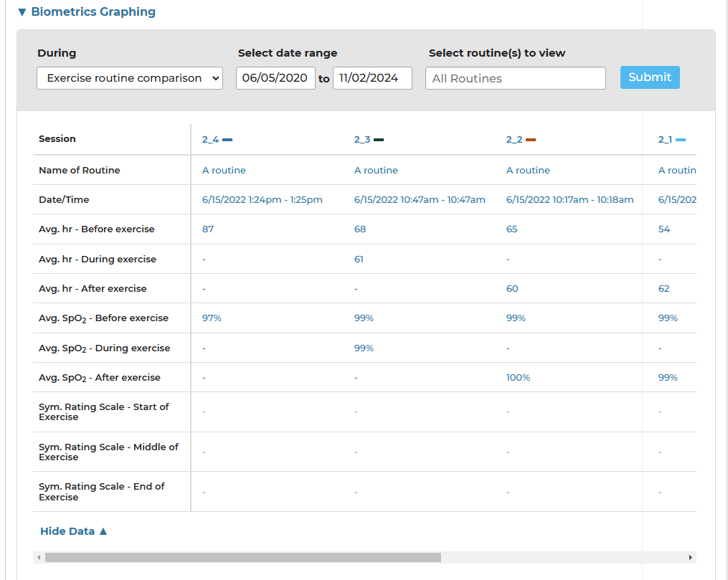
Task: Click the All Routines input box
Action: [515, 78]
